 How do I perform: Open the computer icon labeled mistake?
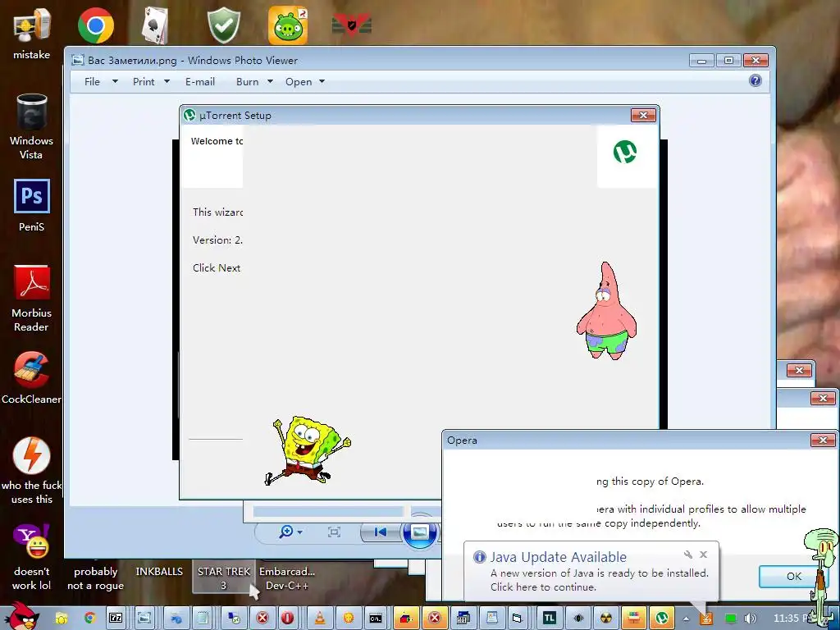pos(32,33)
